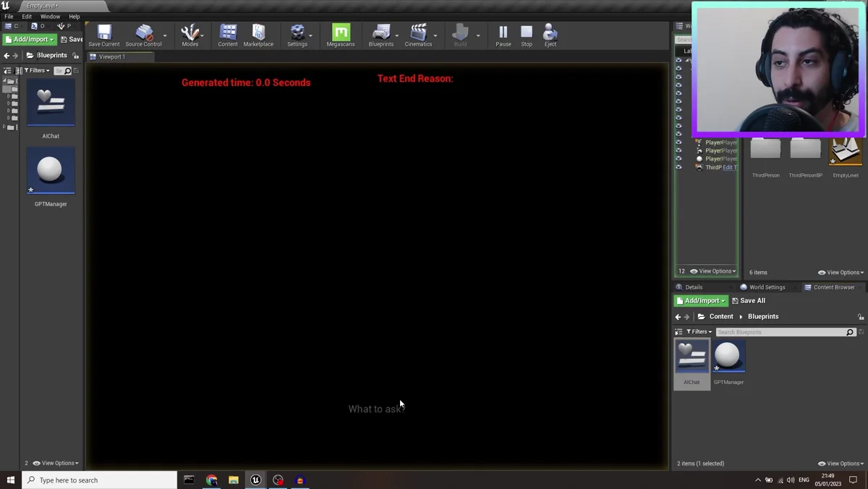Viewport: 868px width, 489px height.
Task: Click the Edit link on ThirdP row
Action: pos(728,167)
